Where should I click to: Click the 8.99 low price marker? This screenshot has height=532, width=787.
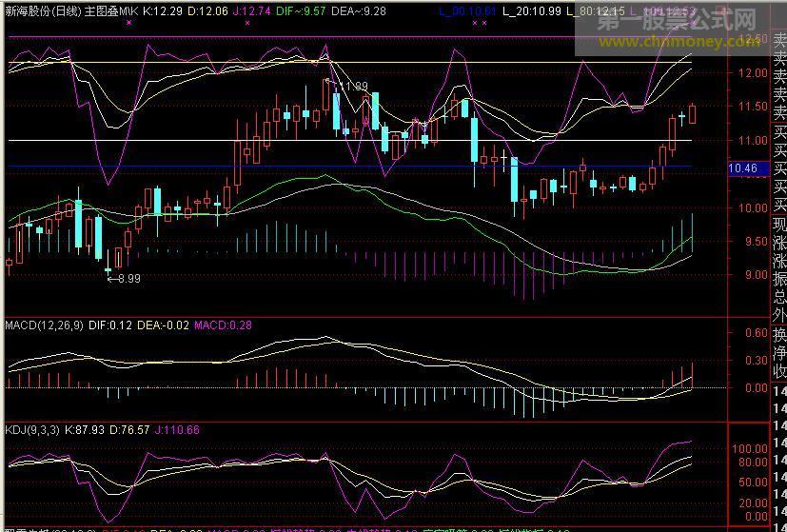[125, 279]
